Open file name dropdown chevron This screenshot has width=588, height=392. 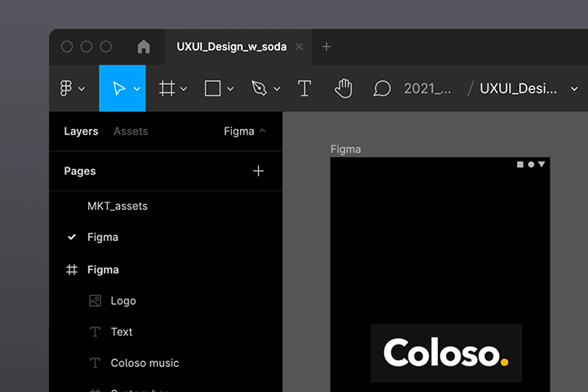[574, 89]
